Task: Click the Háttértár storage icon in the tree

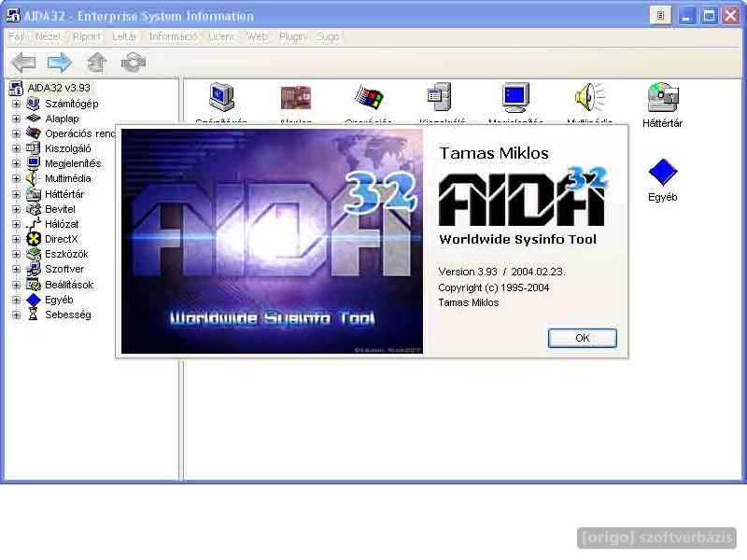Action: pyautogui.click(x=33, y=194)
